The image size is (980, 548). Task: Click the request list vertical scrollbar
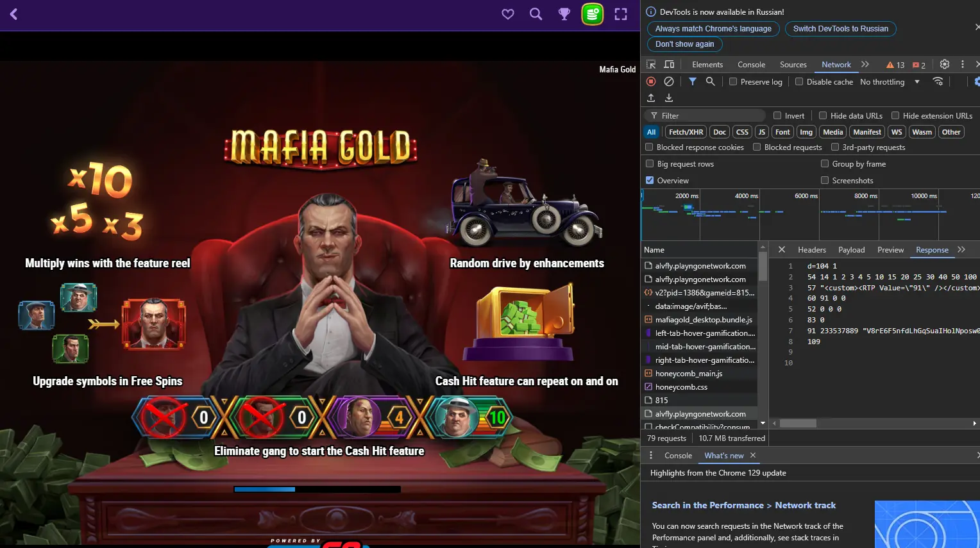coord(763,266)
